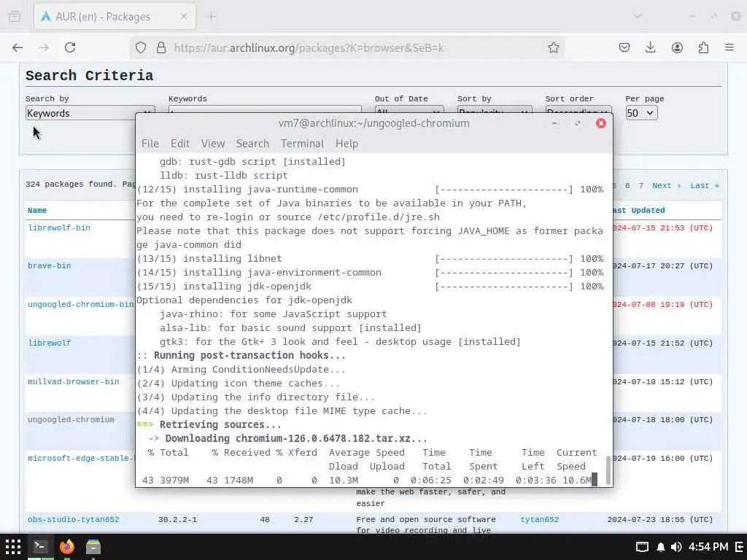Go back using Firefox back arrow
The width and height of the screenshot is (747, 560).
coord(18,47)
